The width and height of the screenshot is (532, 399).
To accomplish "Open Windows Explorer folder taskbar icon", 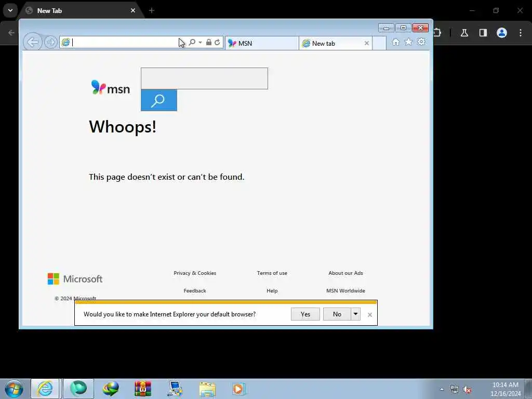I will [x=207, y=389].
